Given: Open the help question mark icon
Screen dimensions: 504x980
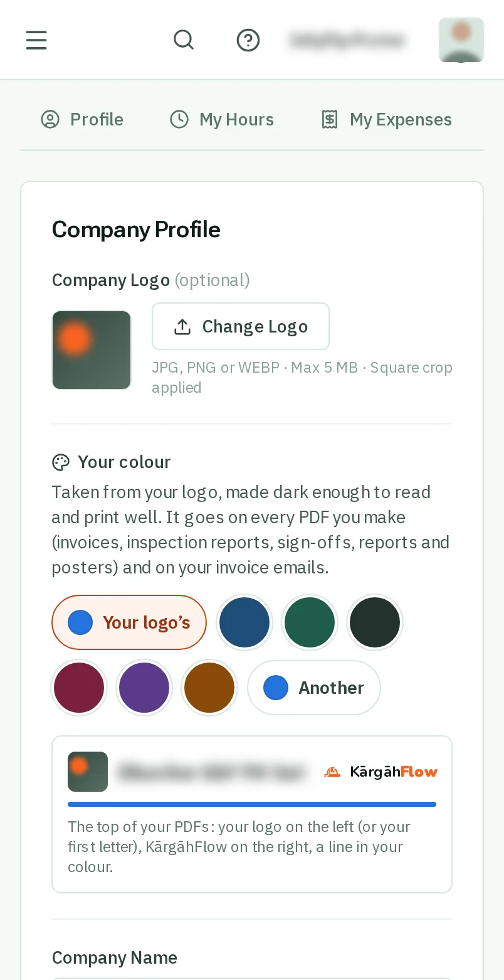Looking at the screenshot, I should (x=248, y=40).
